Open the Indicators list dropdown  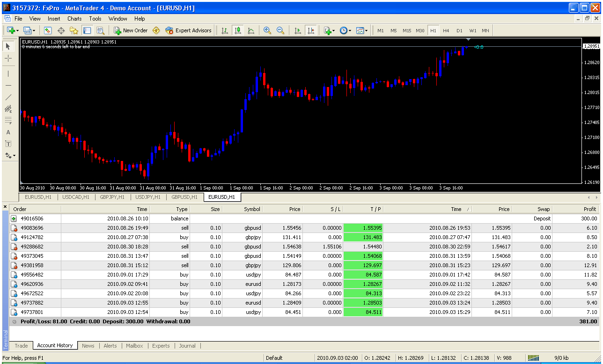pos(329,30)
